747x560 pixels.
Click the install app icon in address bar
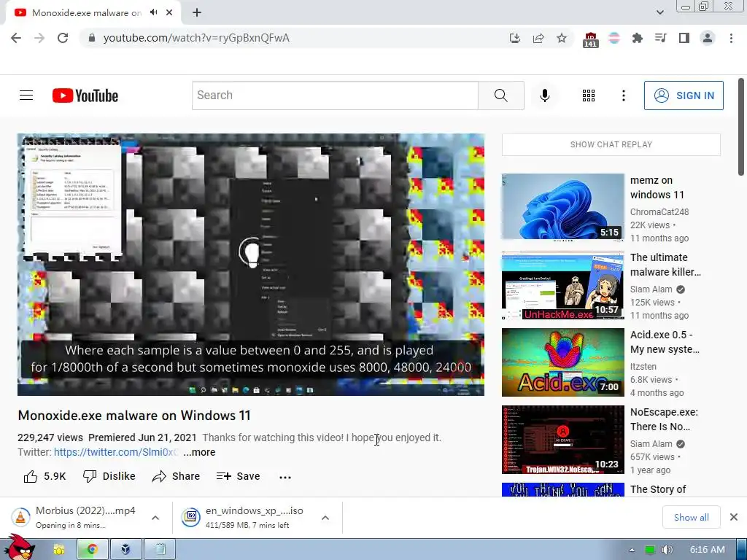pos(514,38)
